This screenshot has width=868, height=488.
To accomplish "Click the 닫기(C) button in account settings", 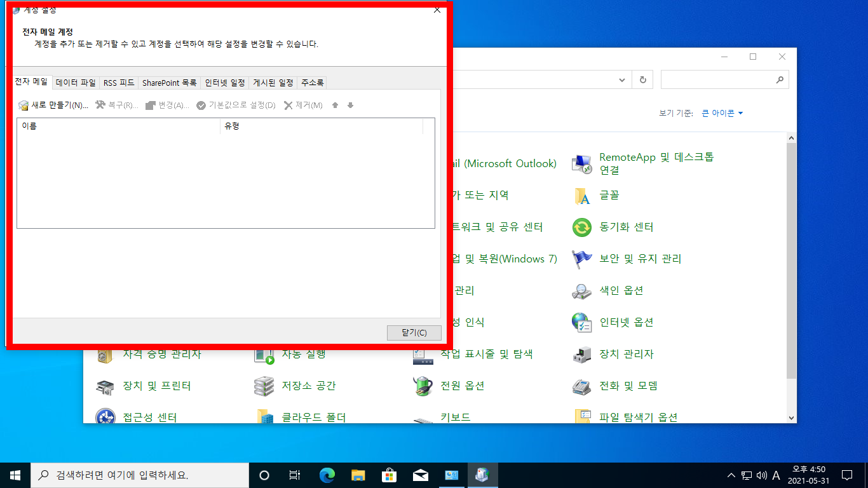I will [x=414, y=333].
